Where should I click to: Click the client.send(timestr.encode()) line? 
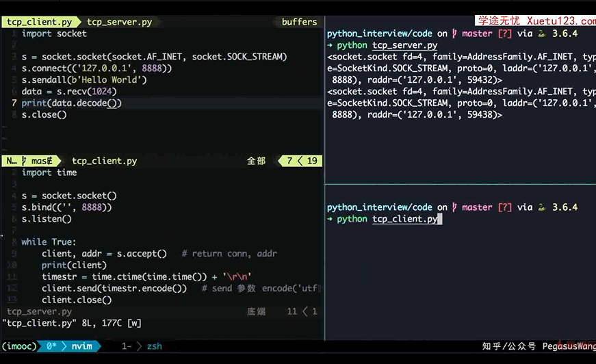coord(114,288)
